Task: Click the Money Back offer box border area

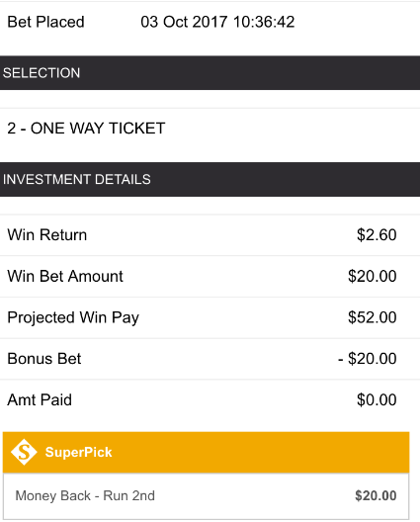Action: 206,496
